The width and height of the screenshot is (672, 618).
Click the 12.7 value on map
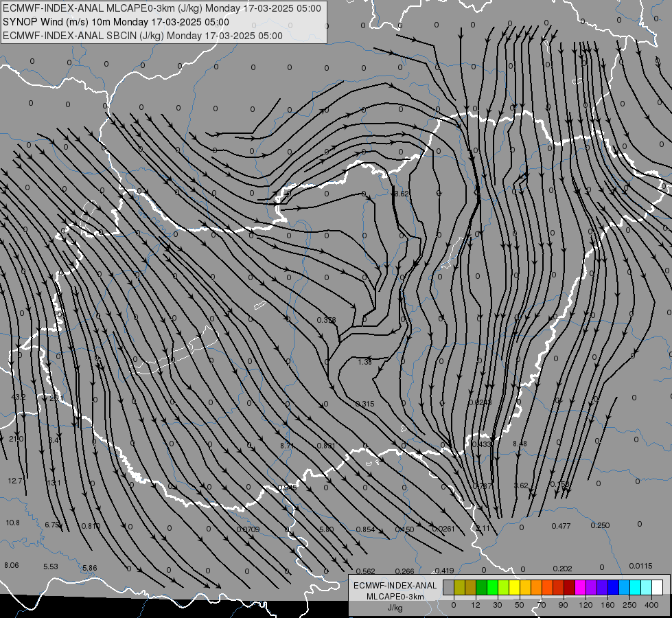pyautogui.click(x=15, y=481)
